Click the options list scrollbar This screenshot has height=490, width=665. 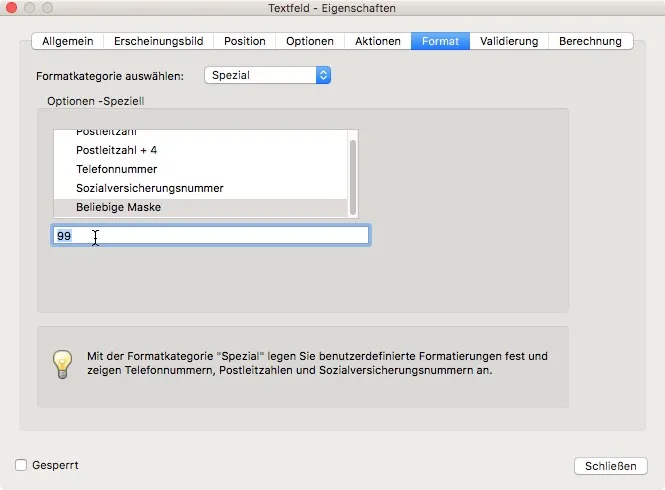(353, 177)
